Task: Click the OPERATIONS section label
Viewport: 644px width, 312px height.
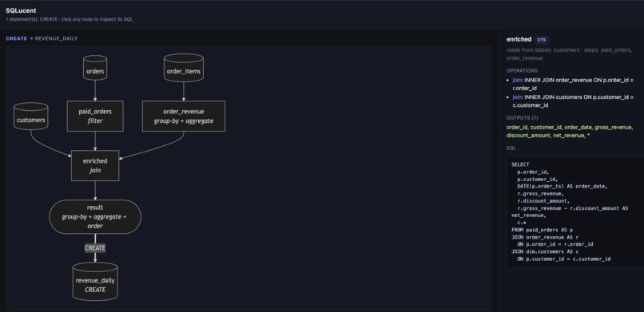Action: point(522,70)
